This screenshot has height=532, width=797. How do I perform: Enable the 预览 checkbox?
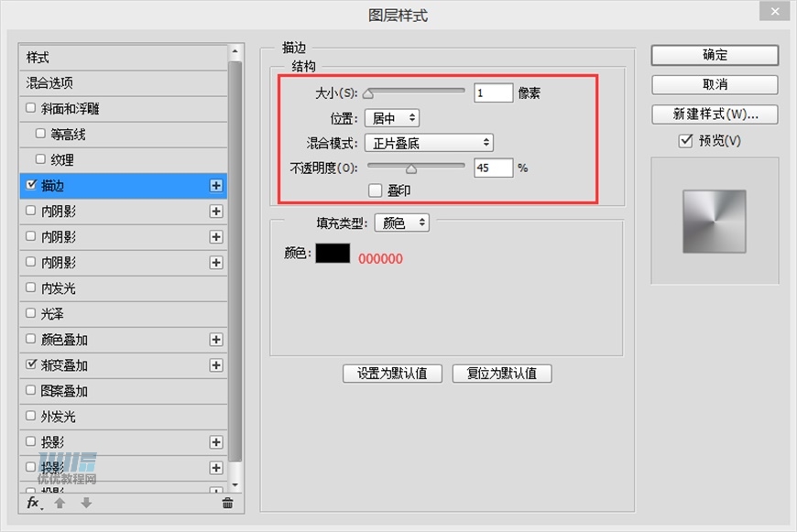pos(683,140)
